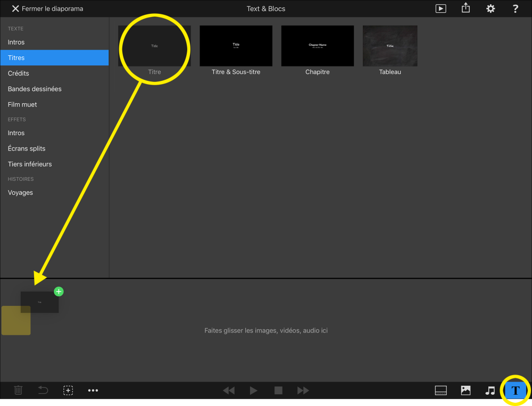
Task: Select Titre & Sous-titre template thumbnail
Action: pos(236,46)
